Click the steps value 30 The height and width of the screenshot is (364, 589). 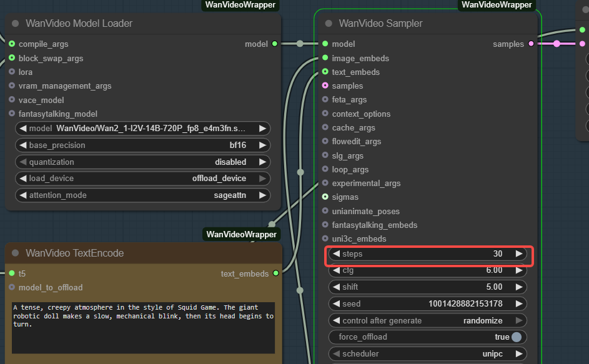pyautogui.click(x=498, y=253)
